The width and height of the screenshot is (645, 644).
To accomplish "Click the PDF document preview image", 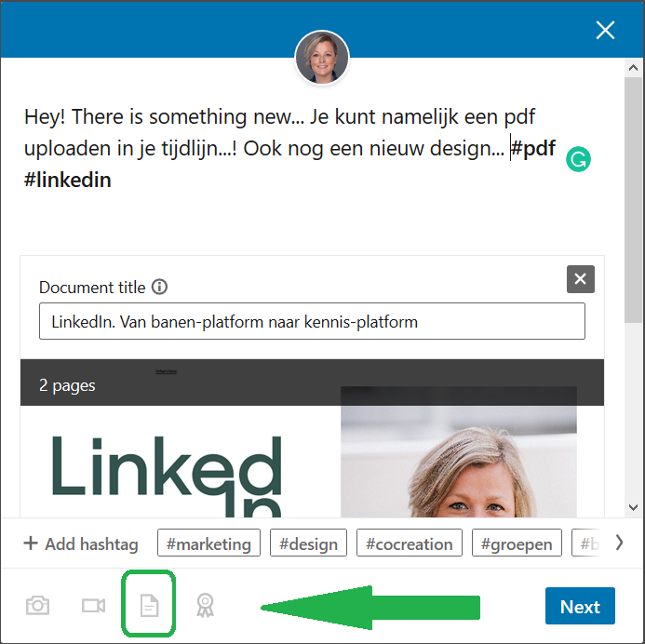I will (x=312, y=438).
